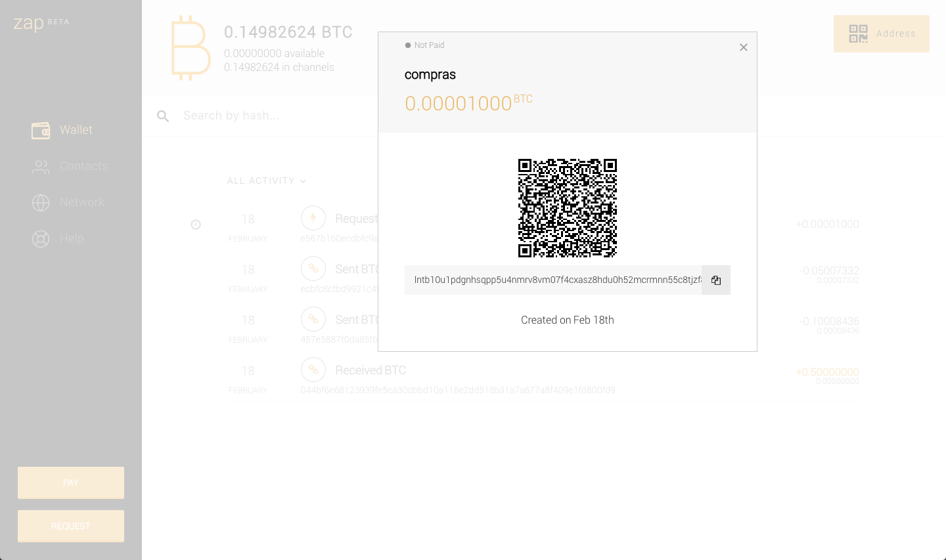Click the Received BTC transaction hash
The height and width of the screenshot is (560, 946).
[x=458, y=390]
